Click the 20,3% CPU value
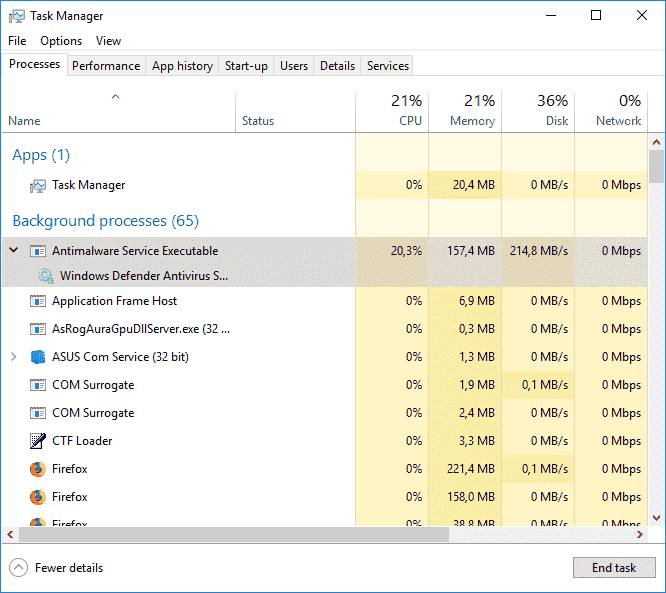 (x=406, y=251)
